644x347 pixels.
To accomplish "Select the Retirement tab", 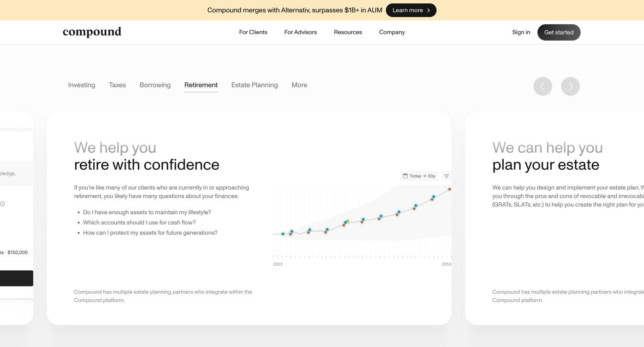I will click(201, 85).
